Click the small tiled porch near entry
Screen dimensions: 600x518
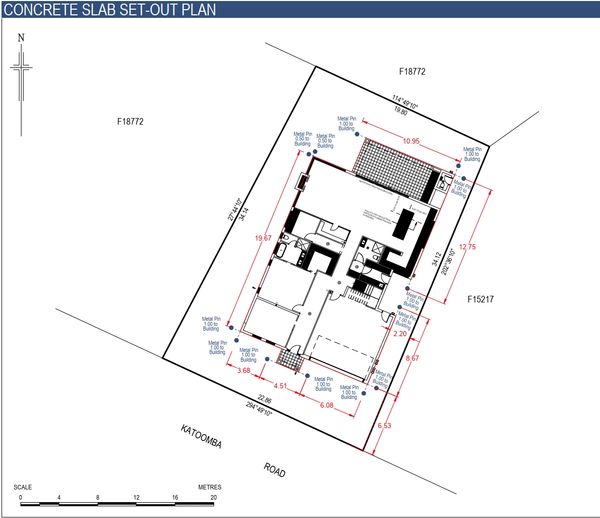coord(290,360)
